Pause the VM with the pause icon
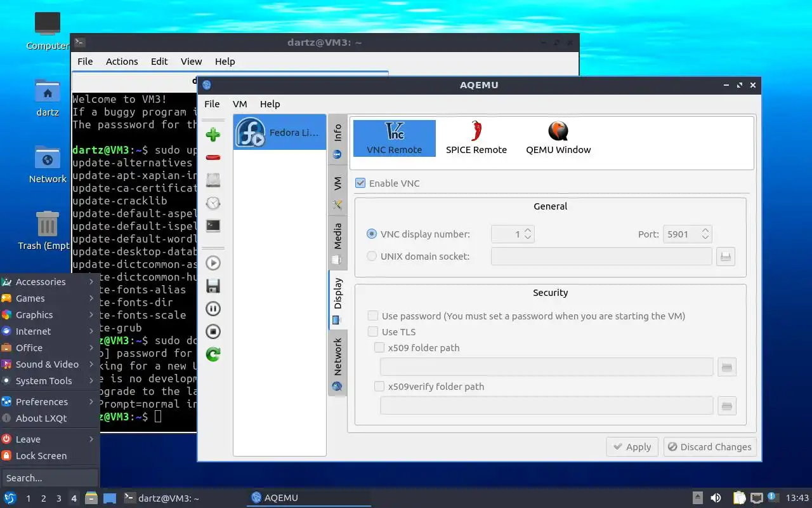The image size is (812, 508). coord(213,309)
